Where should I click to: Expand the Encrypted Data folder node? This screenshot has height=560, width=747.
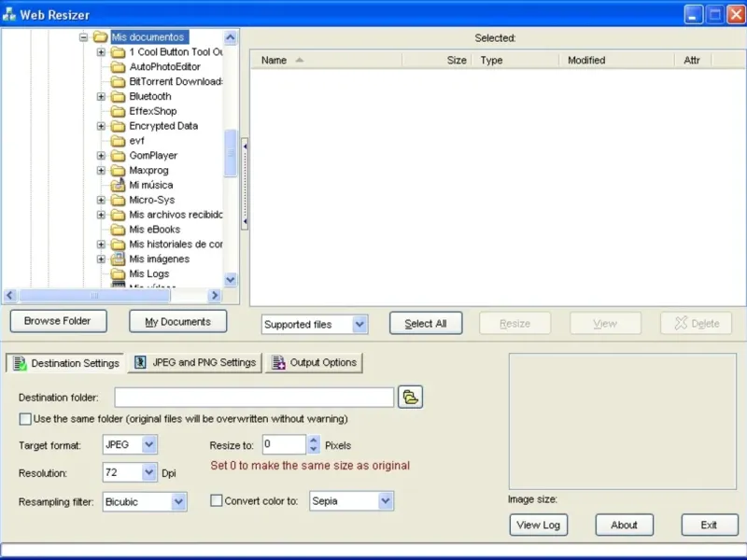[x=101, y=126]
